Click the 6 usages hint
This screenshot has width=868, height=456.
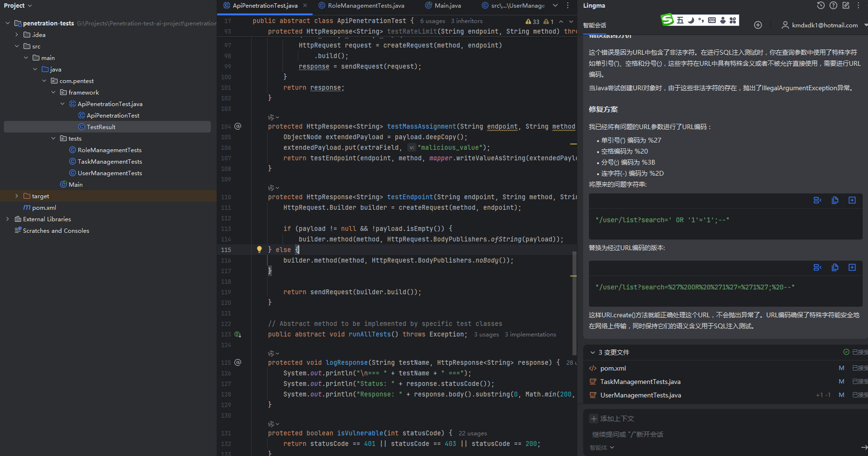point(432,21)
